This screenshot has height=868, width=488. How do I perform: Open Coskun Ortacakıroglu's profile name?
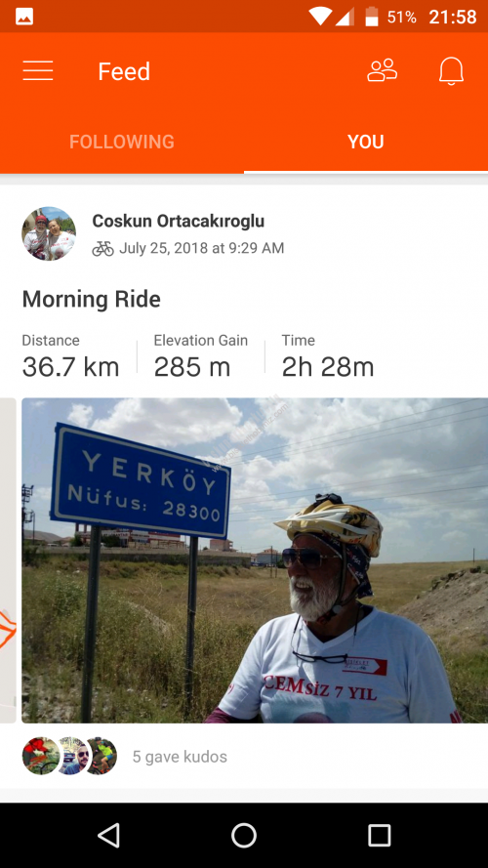click(x=179, y=221)
